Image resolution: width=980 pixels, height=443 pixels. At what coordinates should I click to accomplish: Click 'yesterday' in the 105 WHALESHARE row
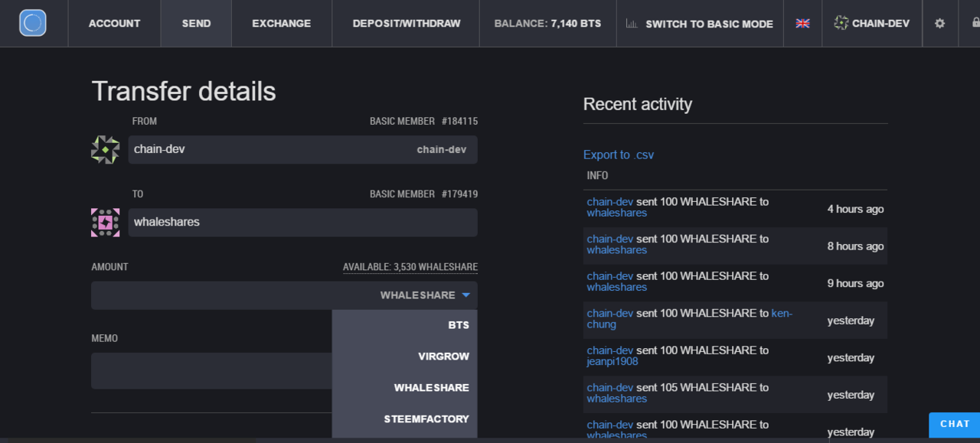[851, 395]
